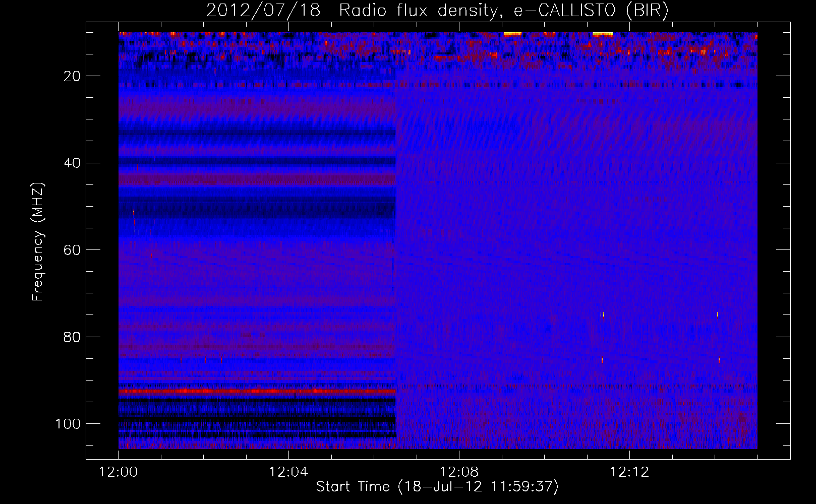816x504 pixels.
Task: Click the '20' frequency tick label
Action: pos(73,76)
